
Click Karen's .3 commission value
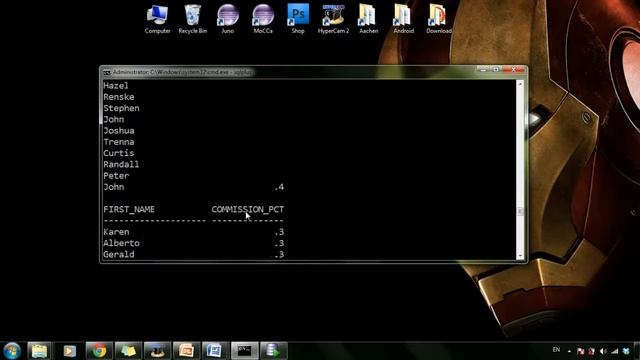[x=279, y=232]
